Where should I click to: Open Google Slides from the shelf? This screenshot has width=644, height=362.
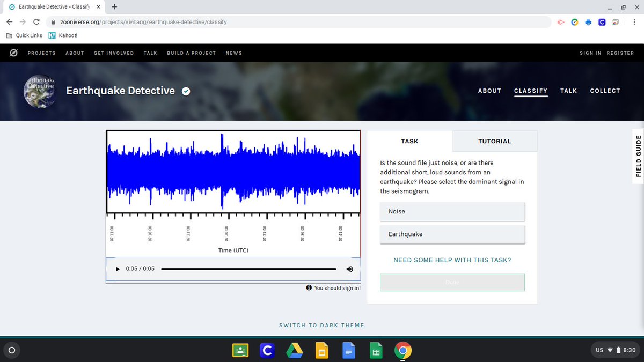tap(321, 350)
